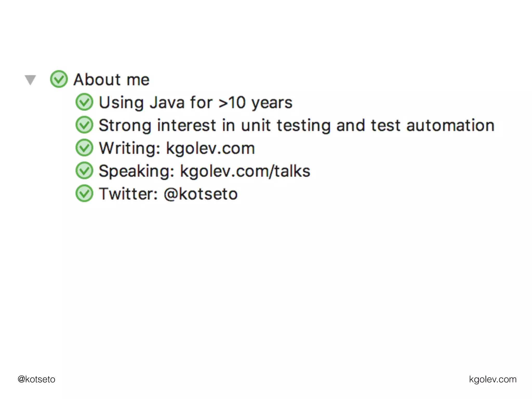Viewport: 532px width, 399px height.
Task: Open the kgolev.com footer link
Action: pyautogui.click(x=493, y=379)
